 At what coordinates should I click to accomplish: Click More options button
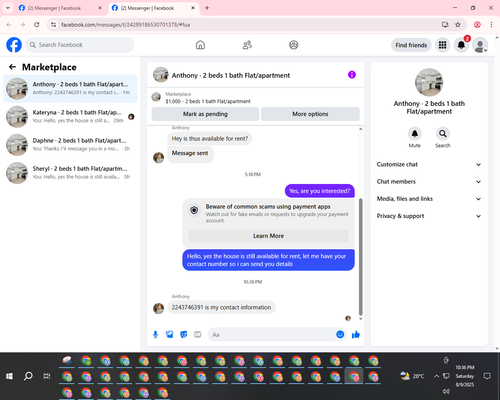[310, 114]
